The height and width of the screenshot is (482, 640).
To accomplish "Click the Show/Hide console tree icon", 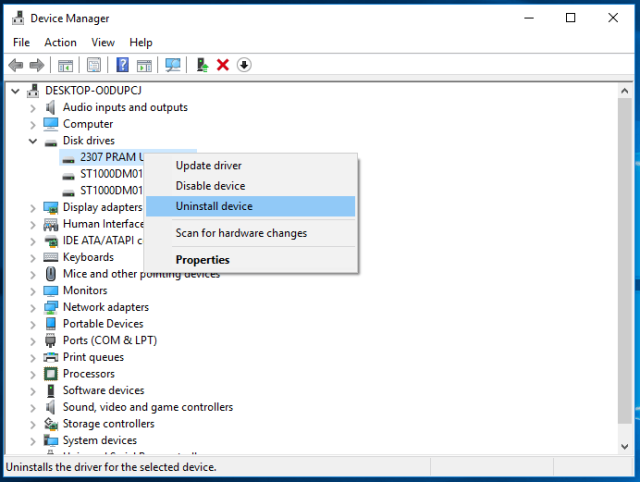I will [65, 65].
